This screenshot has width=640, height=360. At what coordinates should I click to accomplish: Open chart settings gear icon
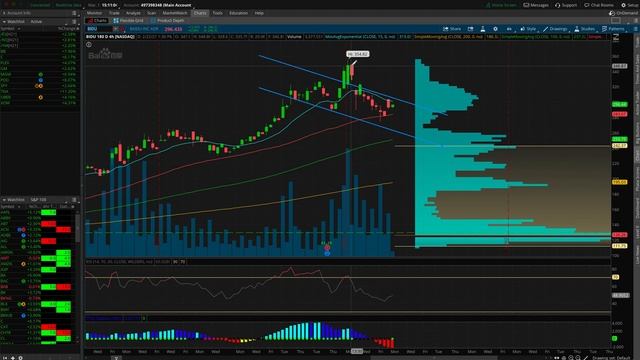(x=495, y=29)
